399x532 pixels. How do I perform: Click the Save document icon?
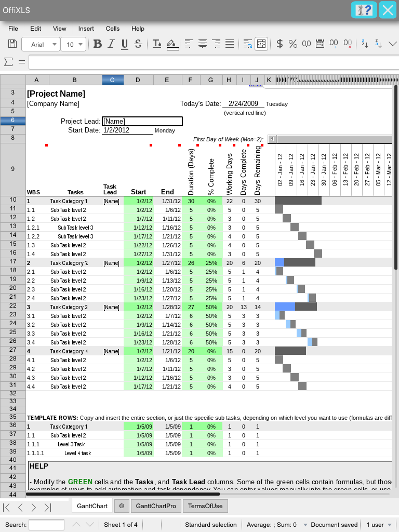coord(12,44)
